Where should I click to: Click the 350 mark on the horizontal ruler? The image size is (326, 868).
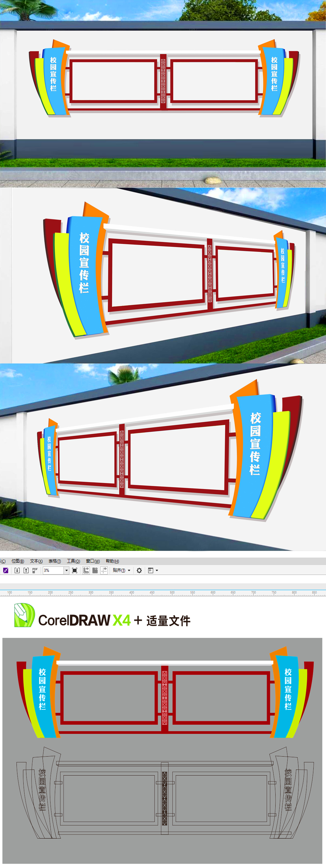(111, 592)
